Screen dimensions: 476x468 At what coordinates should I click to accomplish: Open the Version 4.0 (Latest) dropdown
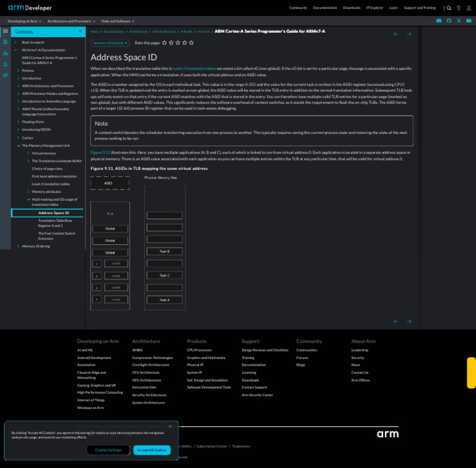click(110, 43)
